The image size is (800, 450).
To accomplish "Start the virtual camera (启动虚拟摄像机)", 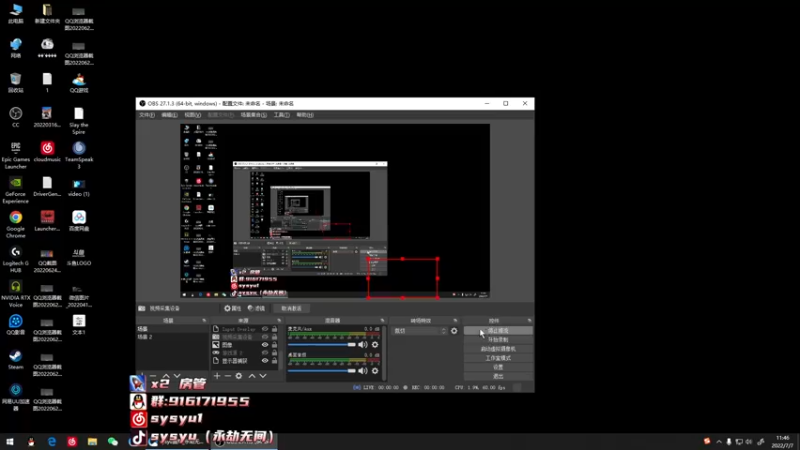I will [498, 349].
